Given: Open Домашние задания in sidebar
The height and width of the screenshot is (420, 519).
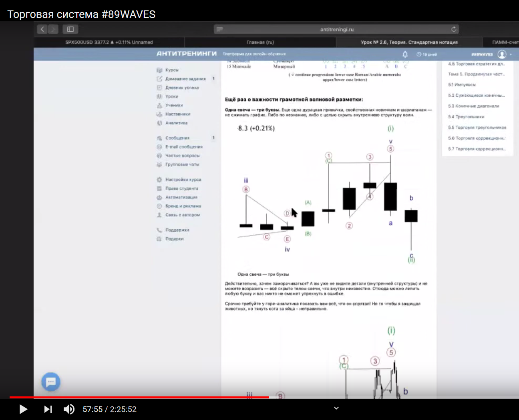Looking at the screenshot, I should [x=185, y=79].
